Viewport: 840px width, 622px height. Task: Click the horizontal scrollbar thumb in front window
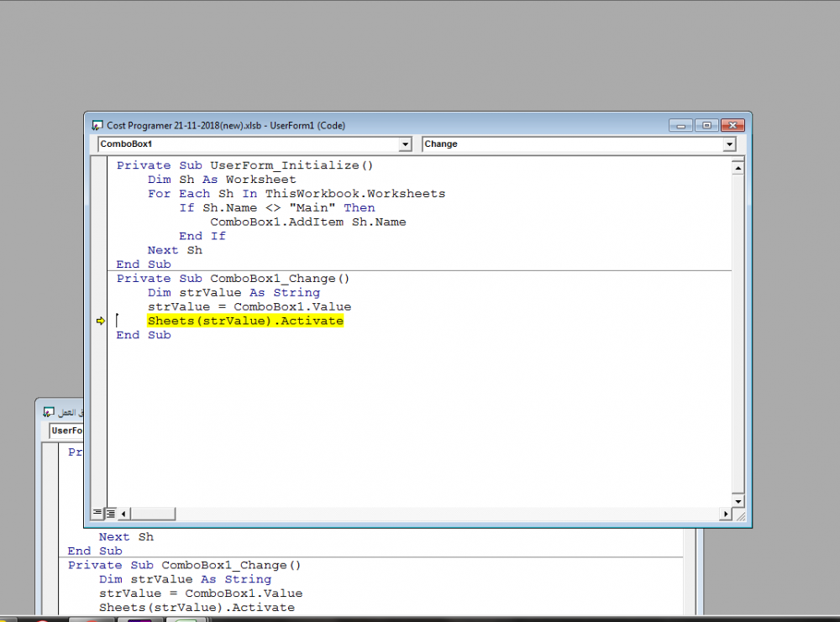[153, 514]
